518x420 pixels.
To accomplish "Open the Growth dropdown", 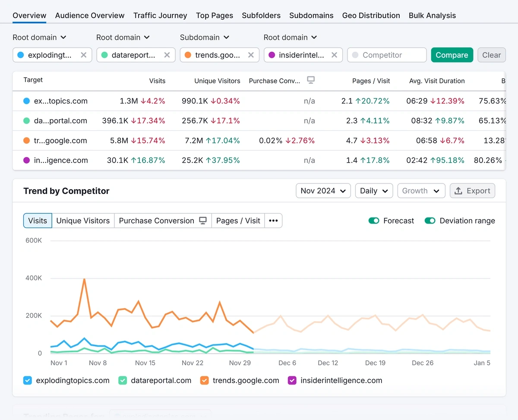I will tap(421, 191).
